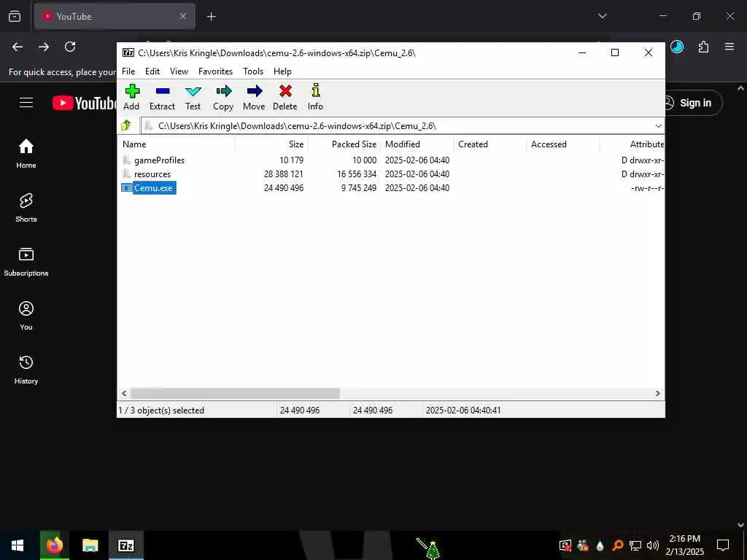Viewport: 747px width, 560px height.
Task: Select the Cemu.exe file row
Action: tap(391, 187)
